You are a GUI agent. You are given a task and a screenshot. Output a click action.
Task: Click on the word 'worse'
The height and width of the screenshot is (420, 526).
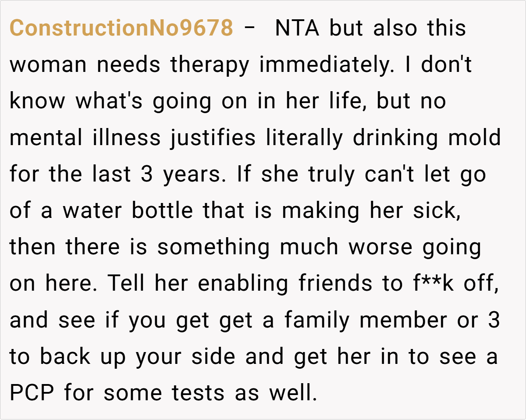coord(380,248)
